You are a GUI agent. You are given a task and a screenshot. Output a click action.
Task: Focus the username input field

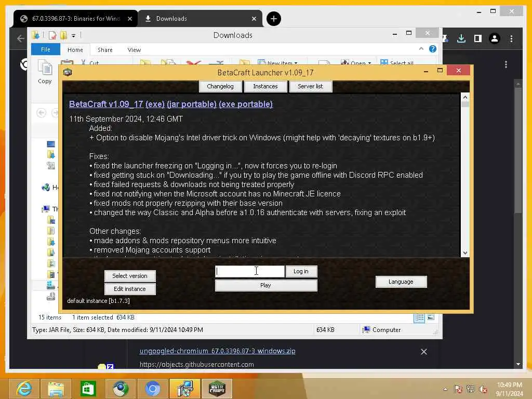[250, 271]
